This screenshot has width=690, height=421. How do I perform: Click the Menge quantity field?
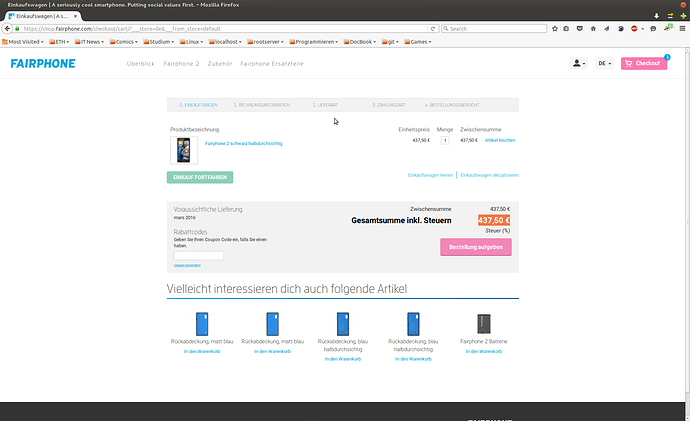coord(445,140)
